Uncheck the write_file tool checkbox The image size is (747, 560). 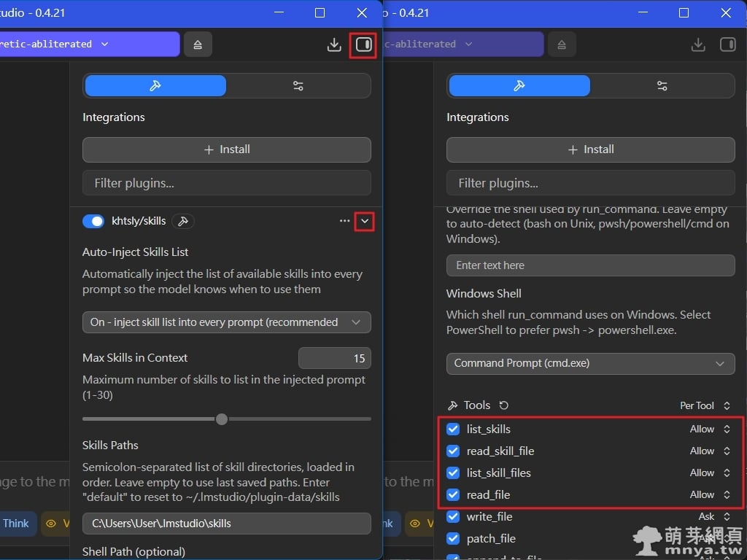point(453,517)
